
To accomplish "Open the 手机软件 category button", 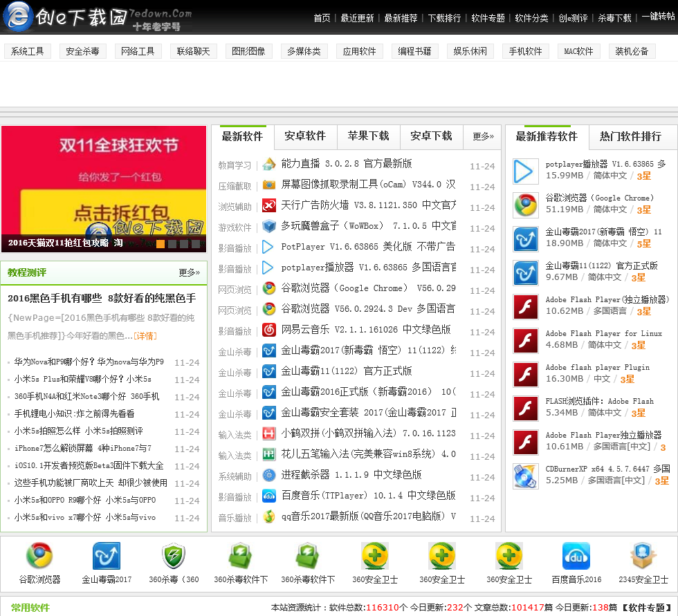I will 525,51.
